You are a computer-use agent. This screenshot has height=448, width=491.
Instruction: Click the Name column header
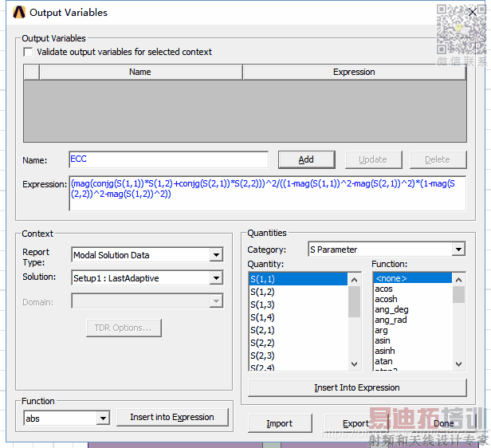[140, 72]
